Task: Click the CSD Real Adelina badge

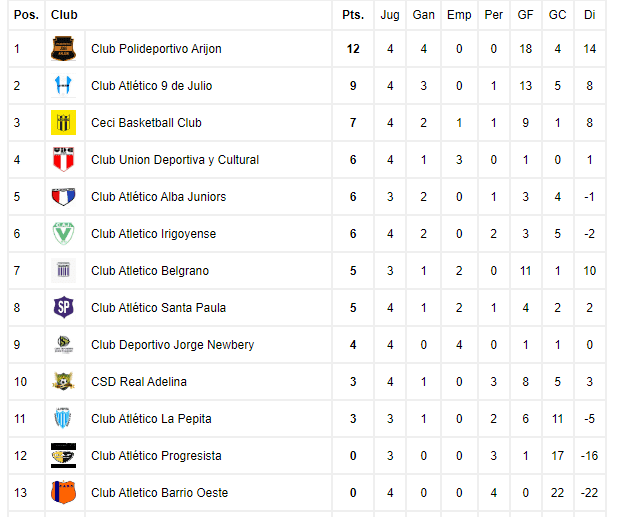Action: tap(63, 382)
